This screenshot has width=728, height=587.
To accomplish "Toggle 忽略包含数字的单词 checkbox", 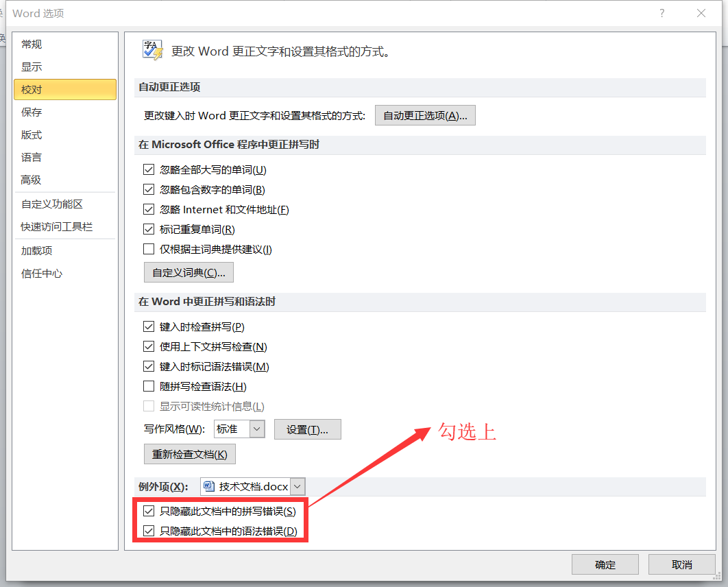I will coord(149,189).
